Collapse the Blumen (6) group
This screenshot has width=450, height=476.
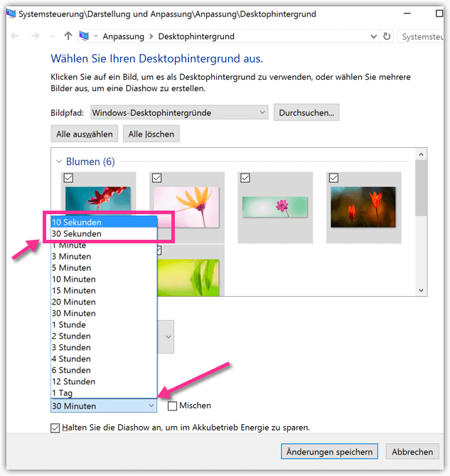(x=59, y=162)
